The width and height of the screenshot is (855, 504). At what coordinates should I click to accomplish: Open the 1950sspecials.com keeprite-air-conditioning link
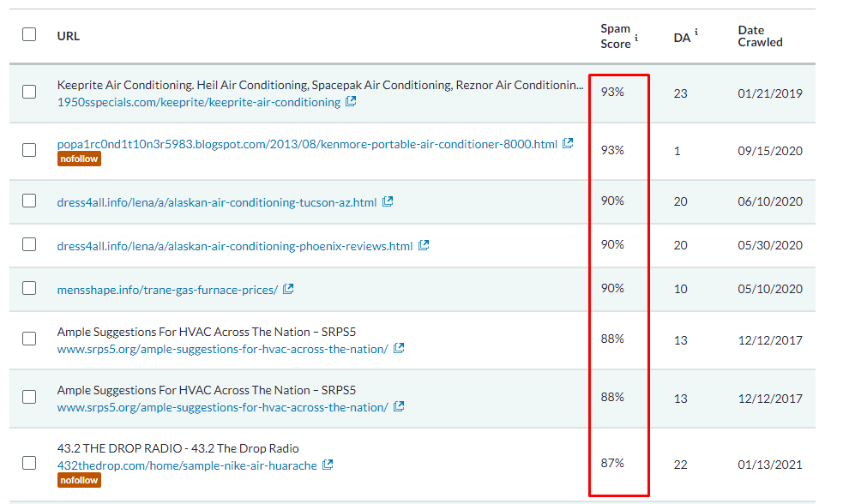198,102
